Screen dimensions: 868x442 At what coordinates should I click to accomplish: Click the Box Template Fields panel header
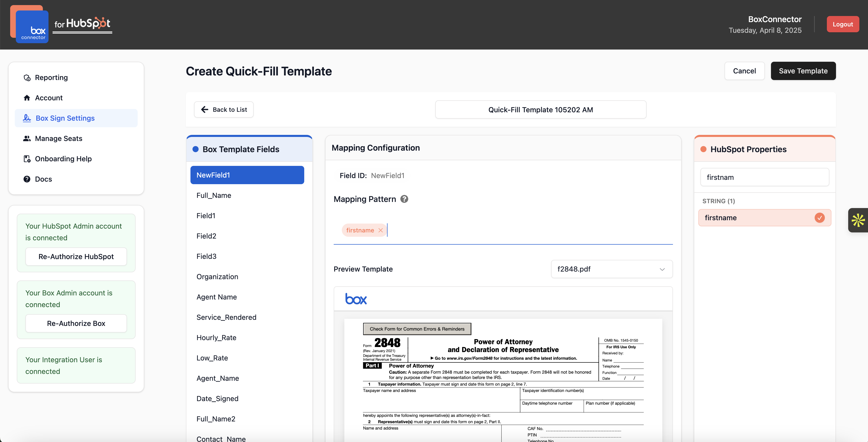tap(249, 149)
